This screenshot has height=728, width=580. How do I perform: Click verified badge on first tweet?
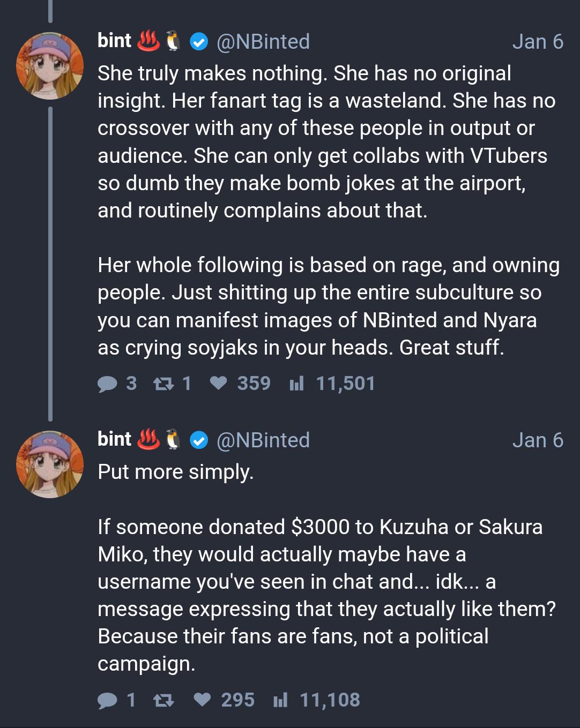tap(199, 42)
